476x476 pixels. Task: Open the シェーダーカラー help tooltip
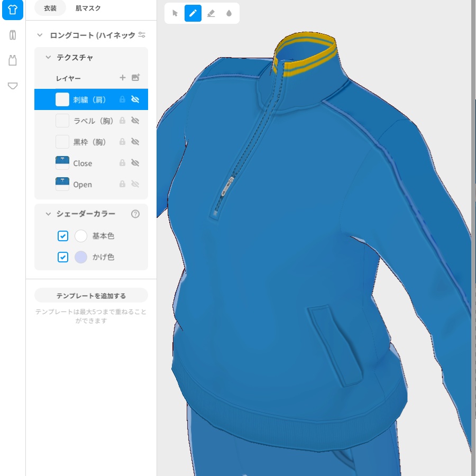click(x=136, y=214)
